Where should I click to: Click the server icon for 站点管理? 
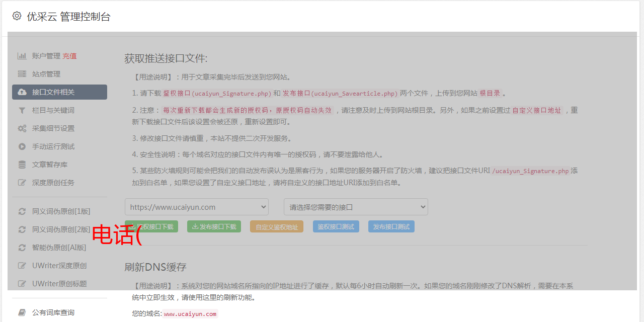(22, 74)
